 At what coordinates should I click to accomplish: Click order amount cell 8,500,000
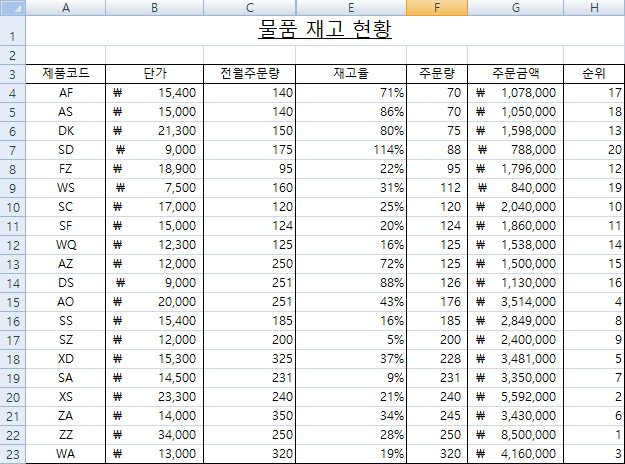515,435
